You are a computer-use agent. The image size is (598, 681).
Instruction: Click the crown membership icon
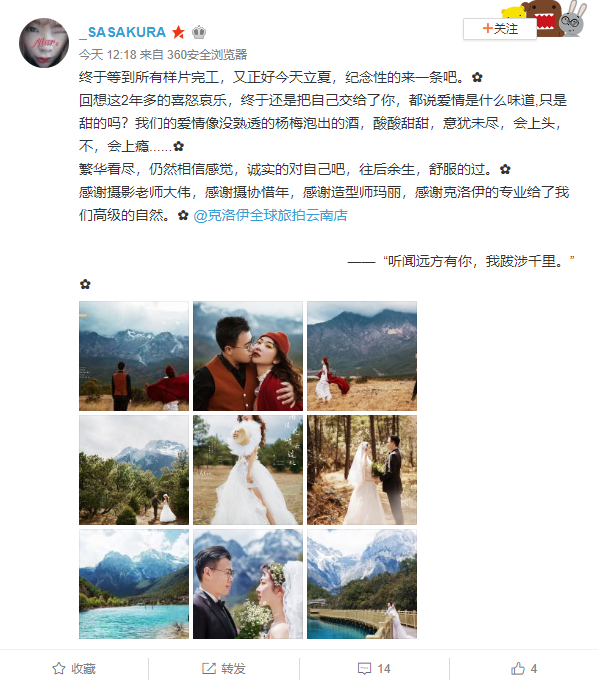199,32
